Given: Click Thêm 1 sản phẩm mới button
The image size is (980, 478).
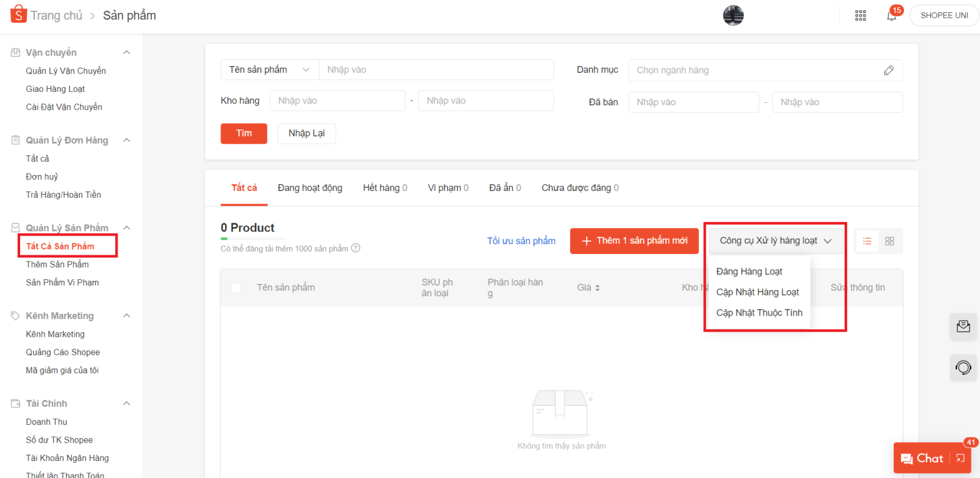Looking at the screenshot, I should click(634, 241).
